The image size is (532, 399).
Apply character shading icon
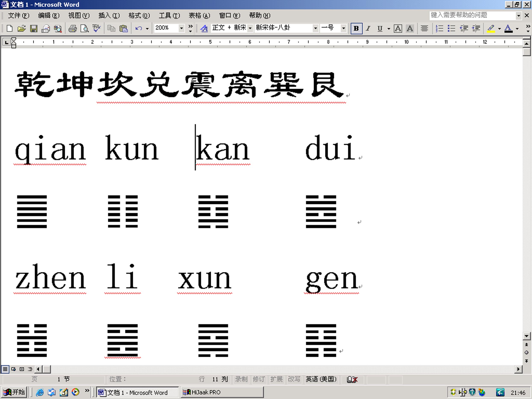pos(410,29)
